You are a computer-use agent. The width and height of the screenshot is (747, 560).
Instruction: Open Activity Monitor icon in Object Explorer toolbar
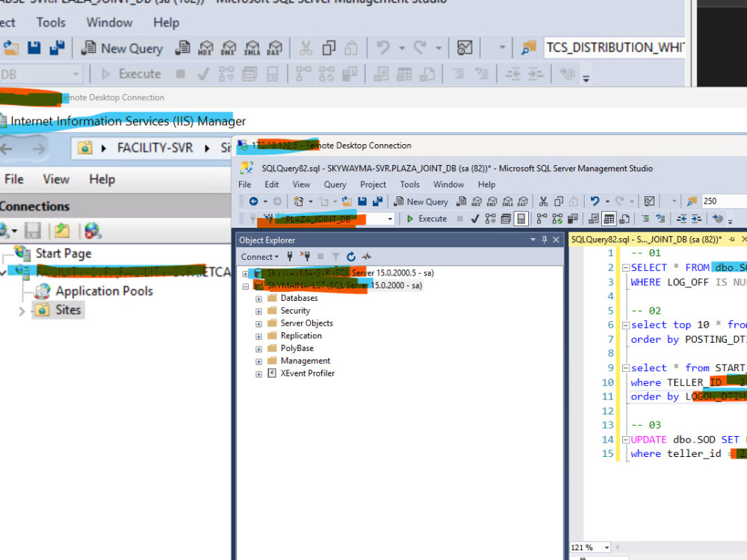pyautogui.click(x=366, y=257)
